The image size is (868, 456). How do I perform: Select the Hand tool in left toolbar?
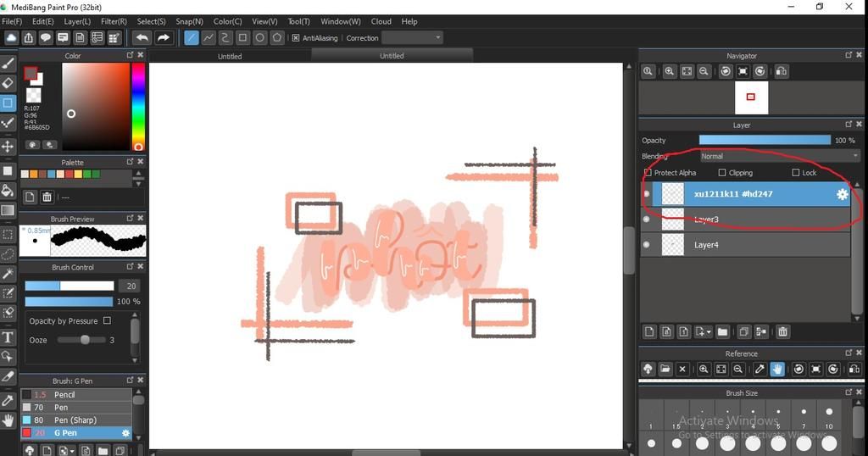(x=8, y=420)
